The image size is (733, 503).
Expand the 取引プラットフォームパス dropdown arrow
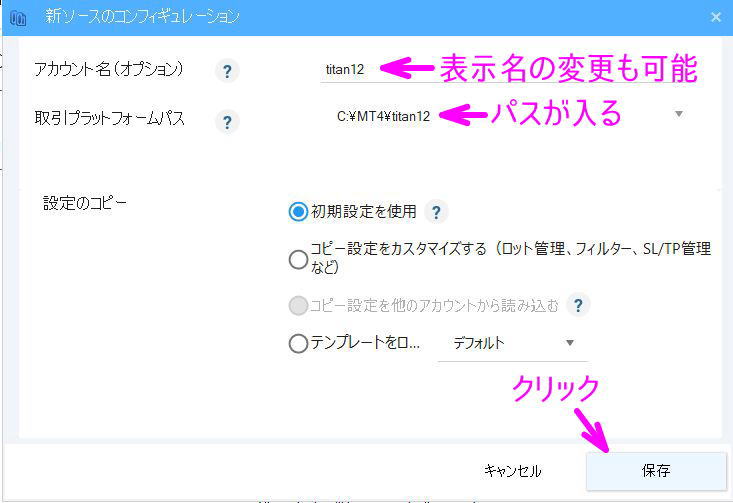point(678,114)
